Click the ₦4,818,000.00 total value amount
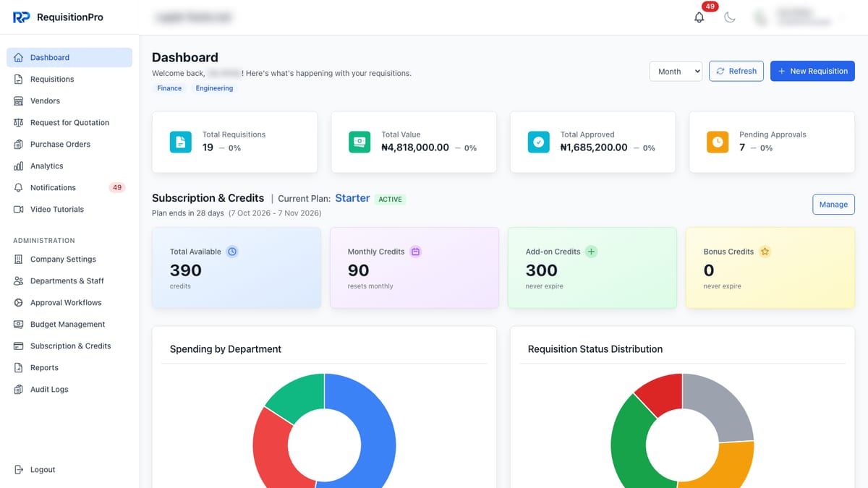This screenshot has height=488, width=868. coord(415,147)
